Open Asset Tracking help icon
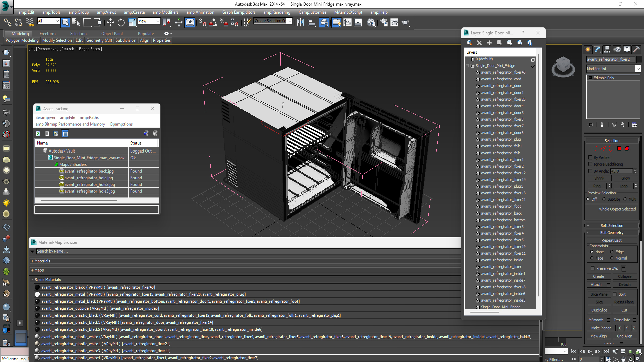Image resolution: width=644 pixels, height=362 pixels. 146,133
